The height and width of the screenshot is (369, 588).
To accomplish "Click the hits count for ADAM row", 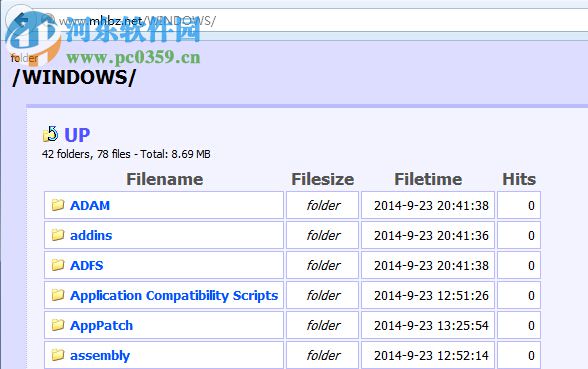I will tap(531, 206).
